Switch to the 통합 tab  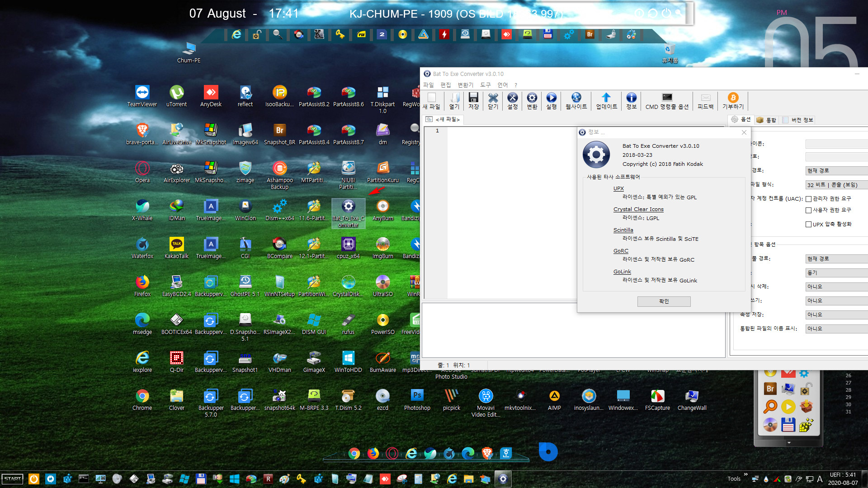[766, 120]
